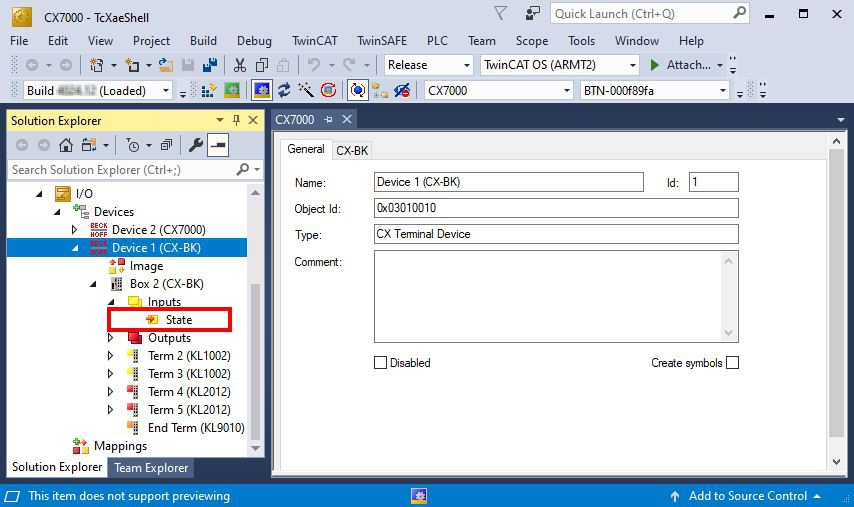Click the status bar TwinCAT config icon
Viewport: 854px width, 507px height.
(419, 496)
